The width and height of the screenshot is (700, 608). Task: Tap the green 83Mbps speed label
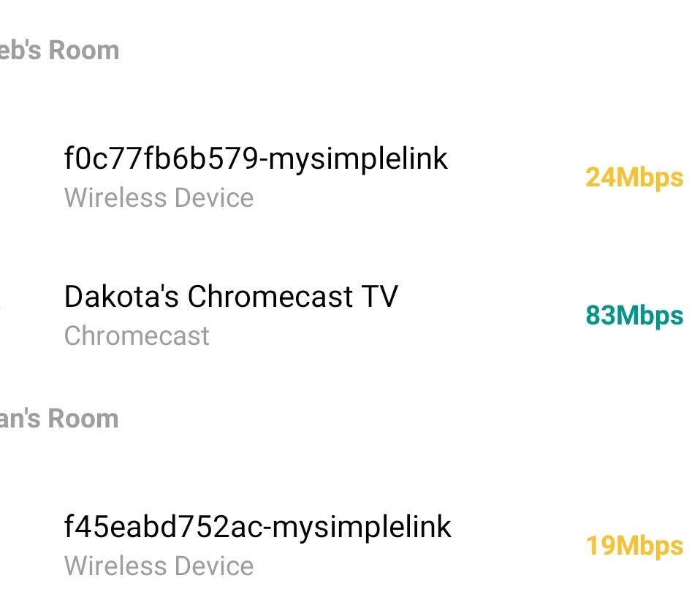634,316
